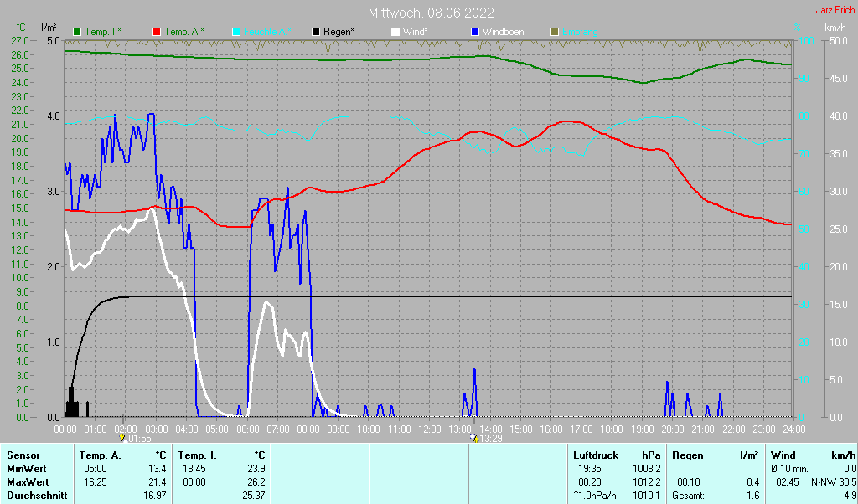Click the black Regen legend swatch
Viewport: 858px width, 504px height.
pyautogui.click(x=316, y=33)
